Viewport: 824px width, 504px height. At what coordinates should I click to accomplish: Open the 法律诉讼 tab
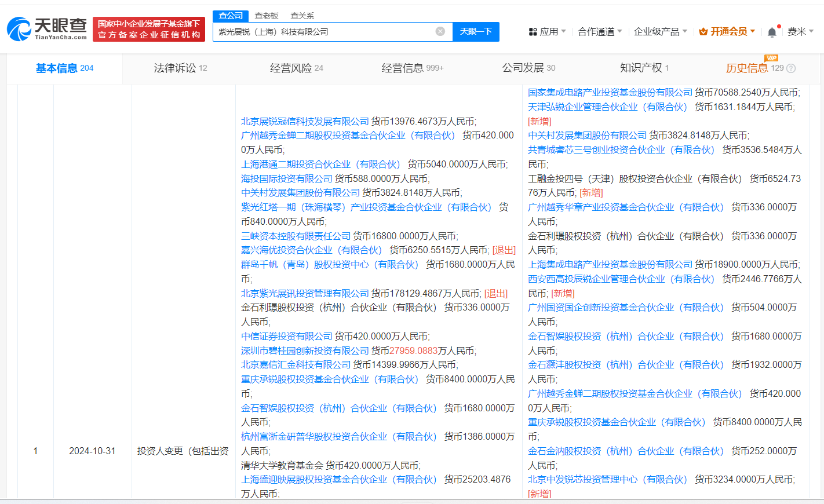pos(180,68)
